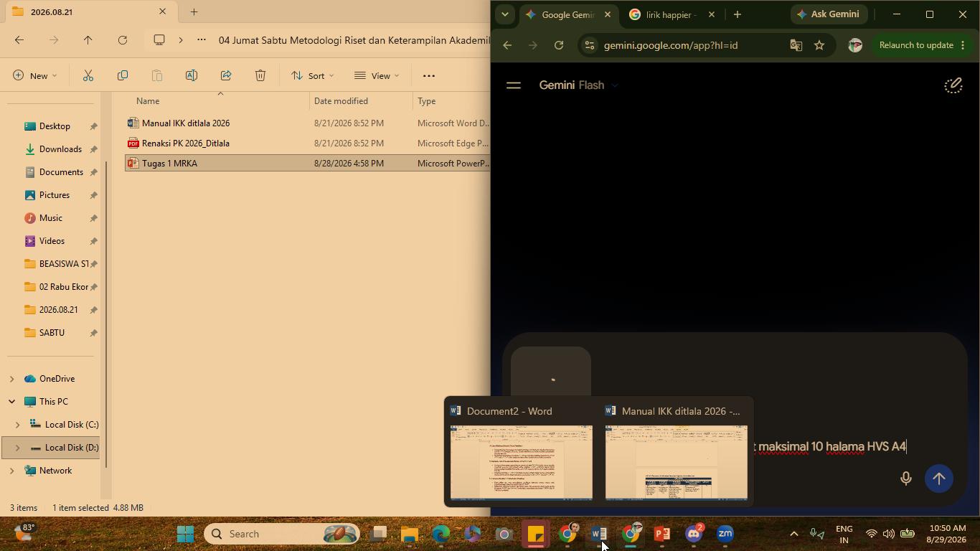Select the Renaksi PK 2026_Ditlala file
Viewport: 980px width, 551px height.
[x=186, y=143]
